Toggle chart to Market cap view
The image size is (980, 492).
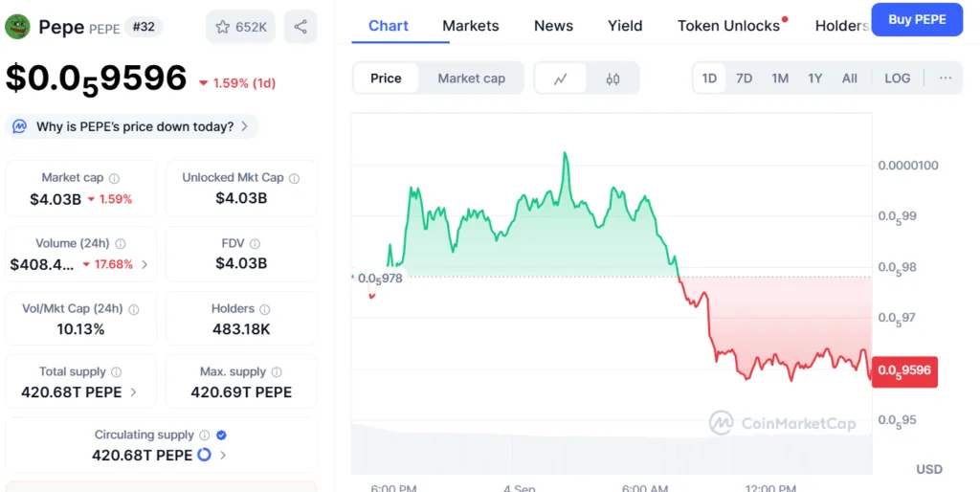(x=471, y=78)
